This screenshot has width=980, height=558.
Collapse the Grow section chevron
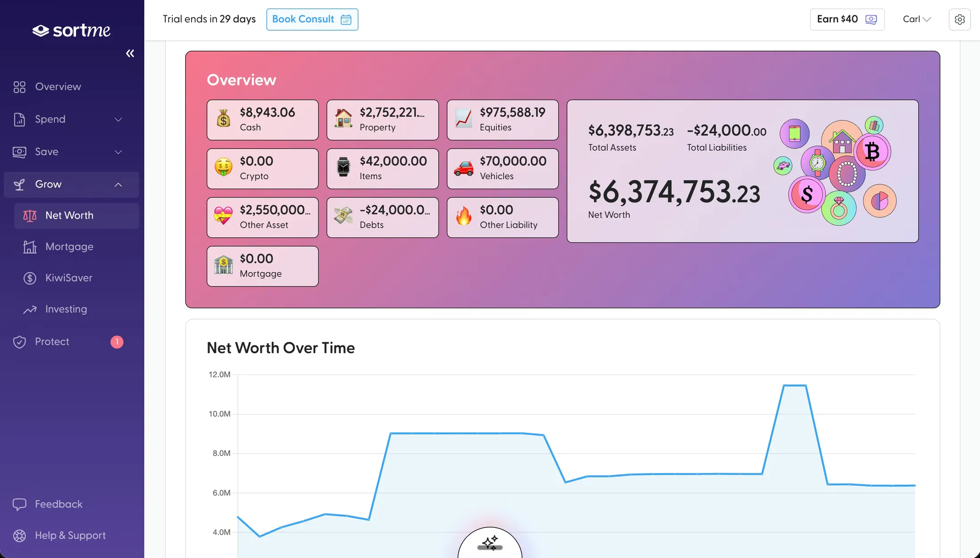coord(118,185)
